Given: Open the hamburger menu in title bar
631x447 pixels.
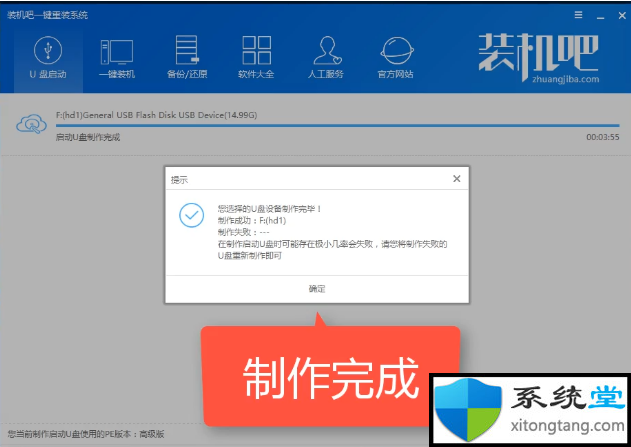Looking at the screenshot, I should coord(578,15).
